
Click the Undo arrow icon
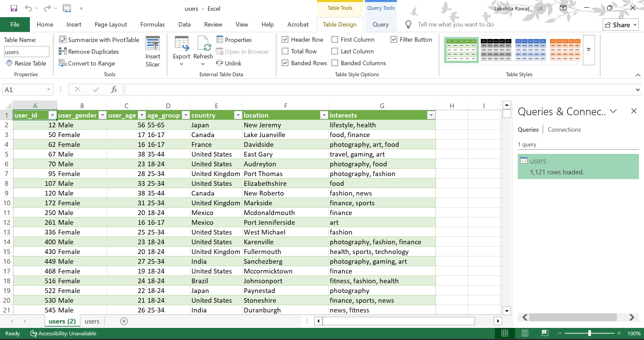[28, 8]
